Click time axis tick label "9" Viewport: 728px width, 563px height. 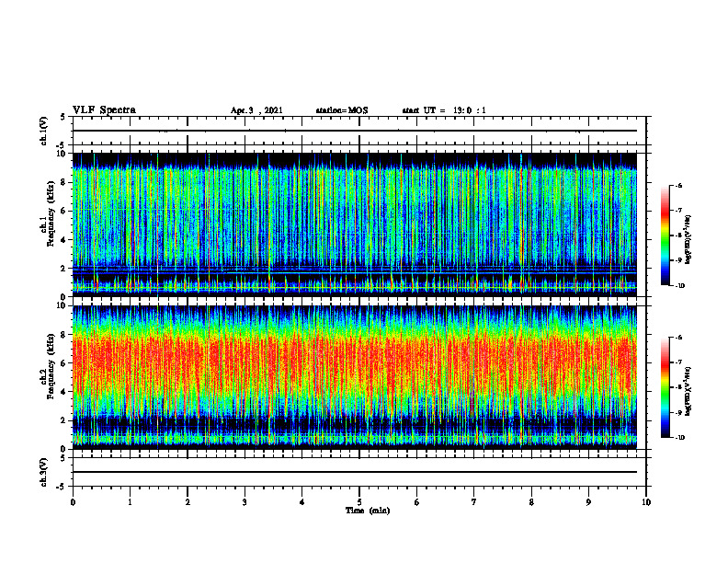click(x=588, y=502)
